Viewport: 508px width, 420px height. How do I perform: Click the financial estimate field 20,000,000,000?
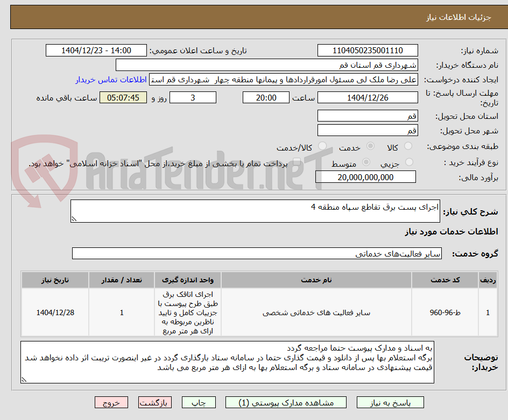[365, 177]
